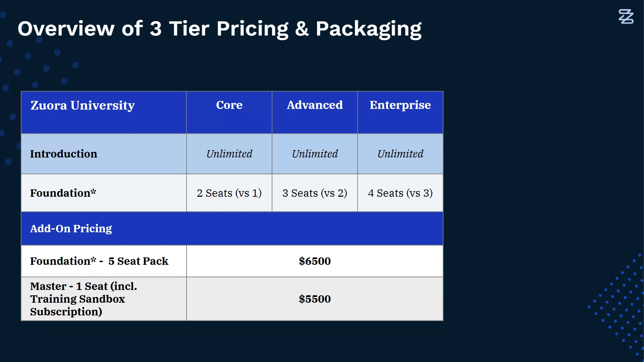644x362 pixels.
Task: Select the Foundation* 5 Seat Pack label
Action: coord(99,261)
